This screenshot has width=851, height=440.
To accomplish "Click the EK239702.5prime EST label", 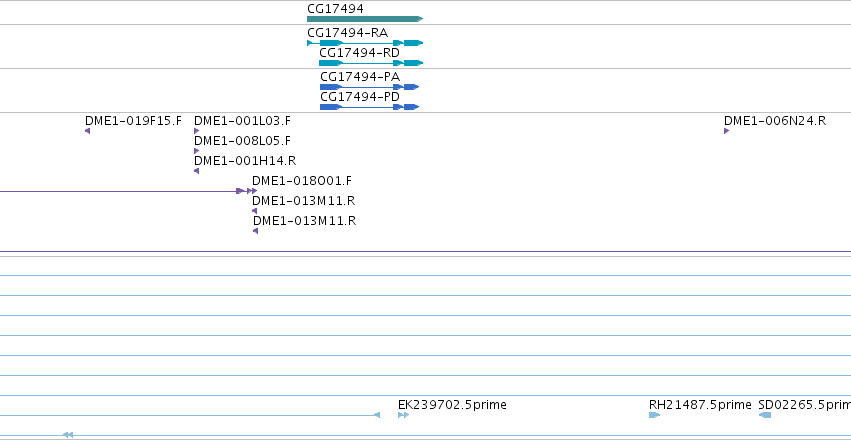I will [x=452, y=405].
